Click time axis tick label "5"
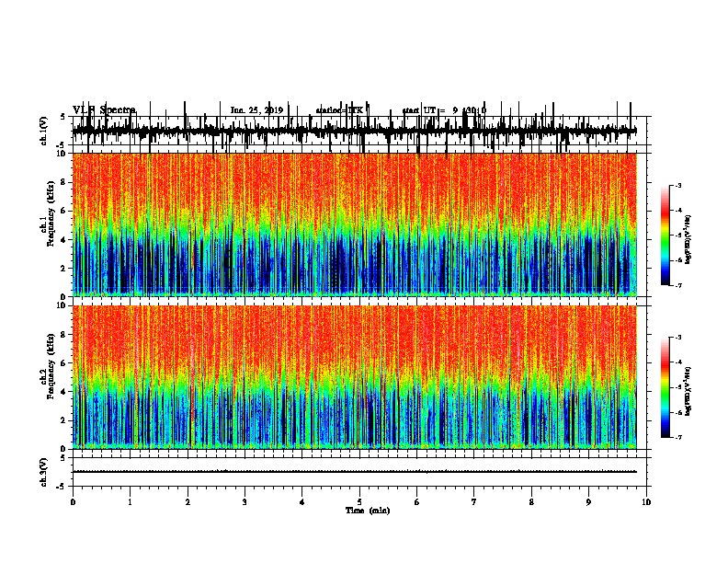728x563 pixels. [x=359, y=502]
